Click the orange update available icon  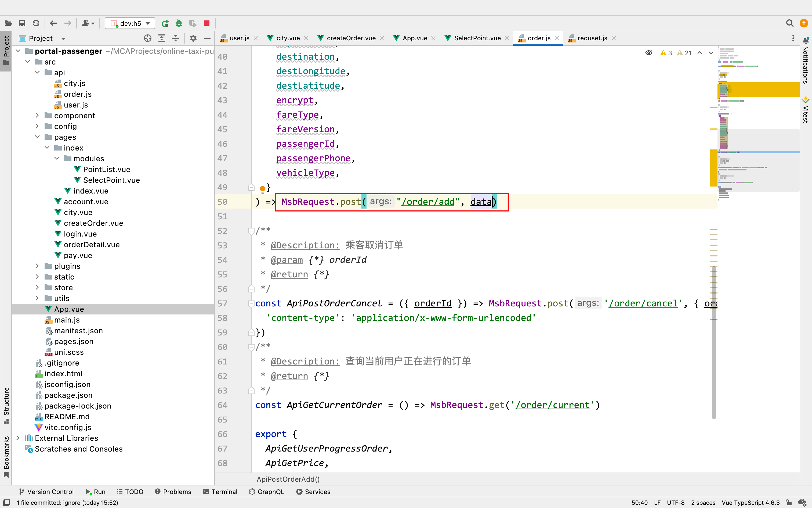pyautogui.click(x=804, y=23)
